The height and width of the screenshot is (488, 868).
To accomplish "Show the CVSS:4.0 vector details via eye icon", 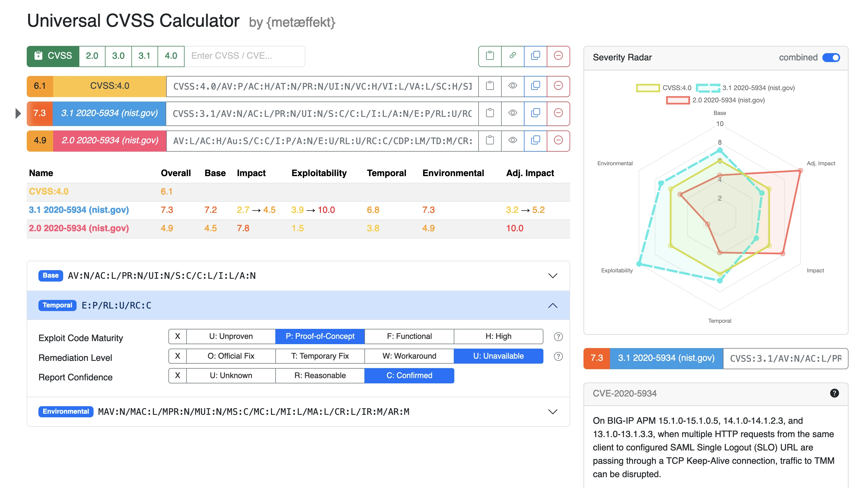I will [513, 86].
